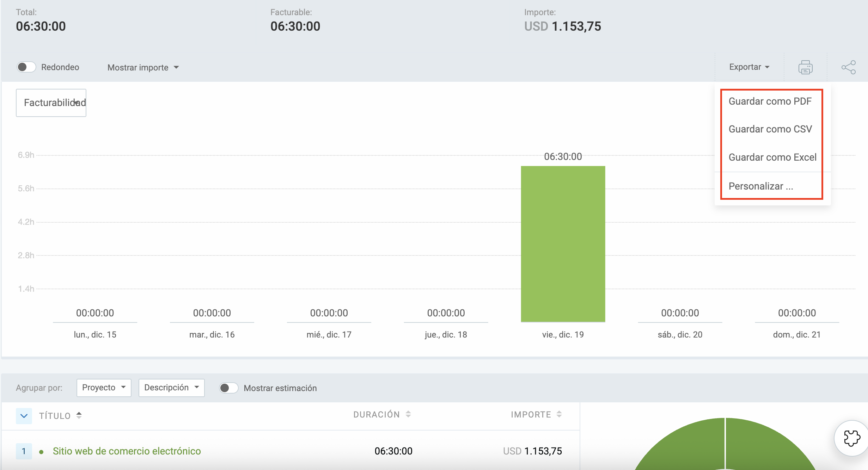Select Guardar como PDF from export menu
The width and height of the screenshot is (868, 470).
point(770,101)
